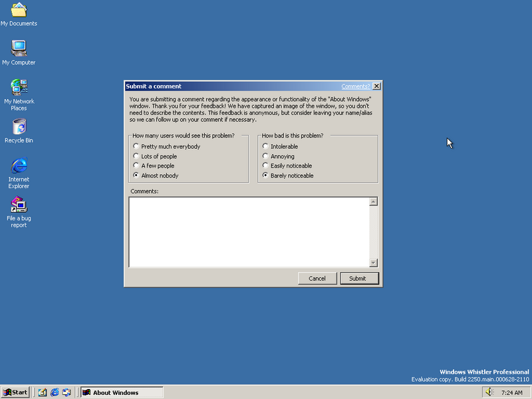Click the third quick launch icon beside Internet Explorer
Viewport: 532px width, 399px height.
pyautogui.click(x=66, y=392)
